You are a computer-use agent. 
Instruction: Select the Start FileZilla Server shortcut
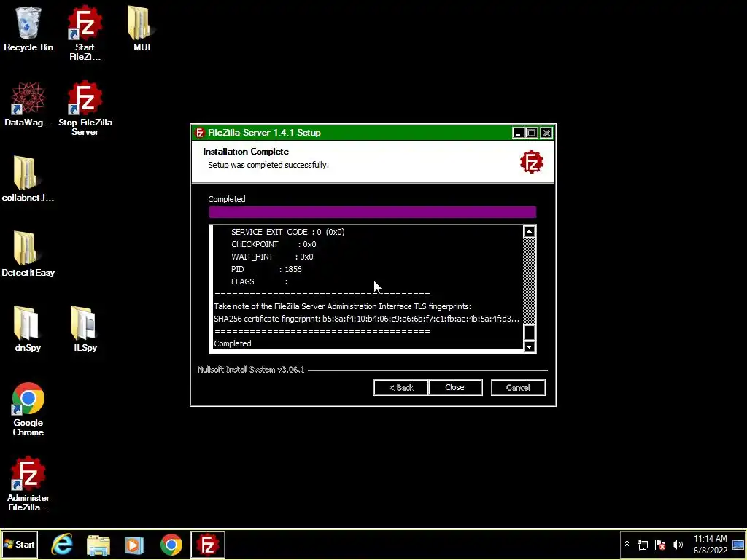click(85, 34)
